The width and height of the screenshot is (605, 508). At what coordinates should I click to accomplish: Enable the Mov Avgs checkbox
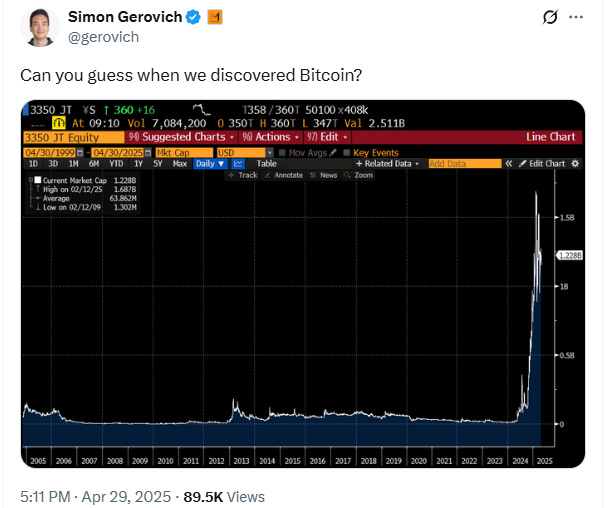pos(282,153)
